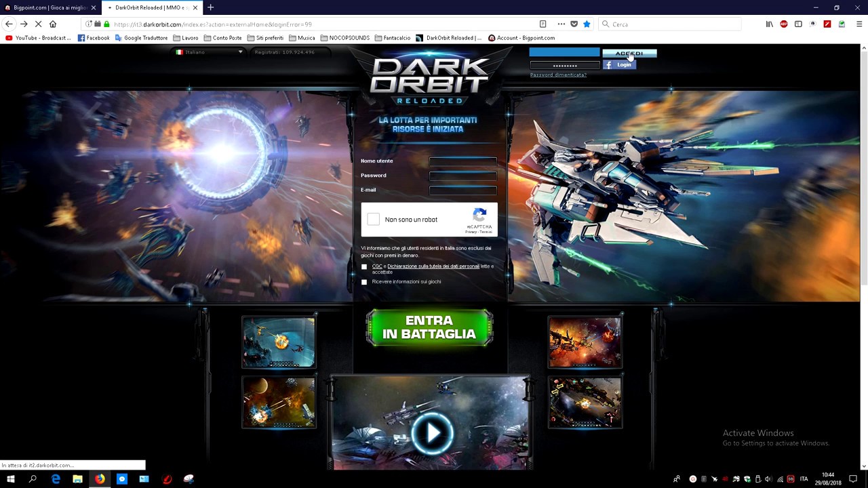Open the Firefox hamburger menu
Screen dimensions: 868x488
(859, 24)
